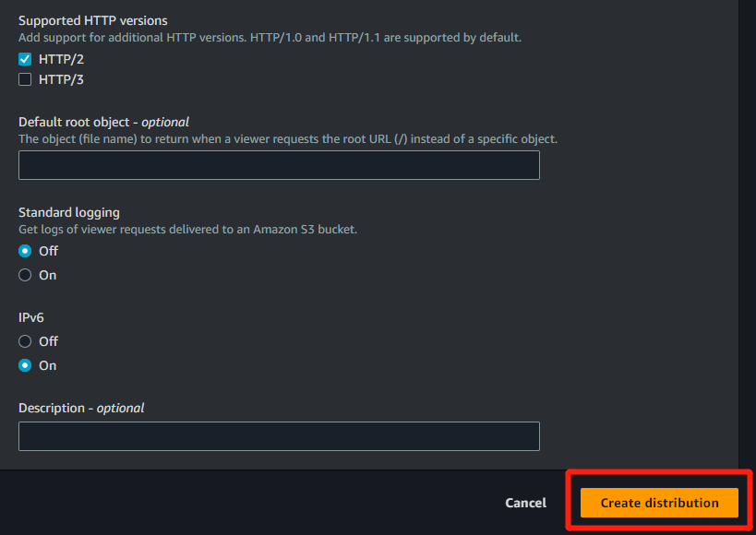Viewport: 756px width, 535px height.
Task: Click the 'Default root object - optional' label
Action: pyautogui.click(x=103, y=122)
